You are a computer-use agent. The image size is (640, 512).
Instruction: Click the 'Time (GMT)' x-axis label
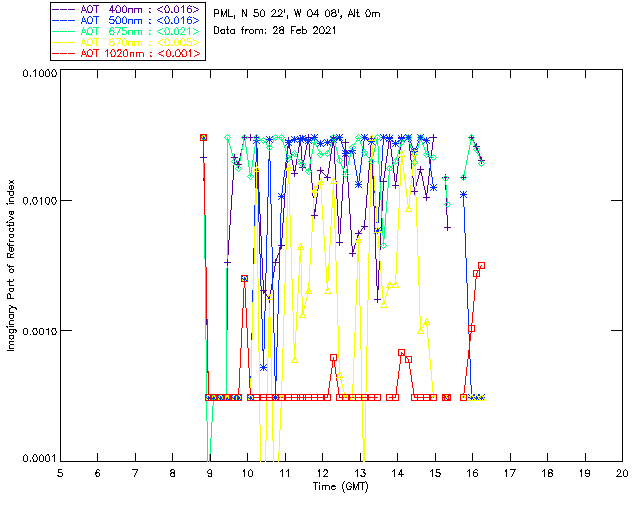(341, 486)
